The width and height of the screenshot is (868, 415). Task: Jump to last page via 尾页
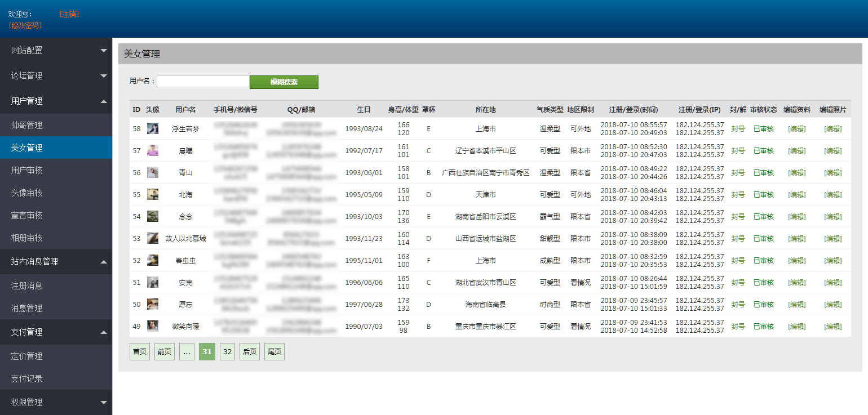(274, 351)
